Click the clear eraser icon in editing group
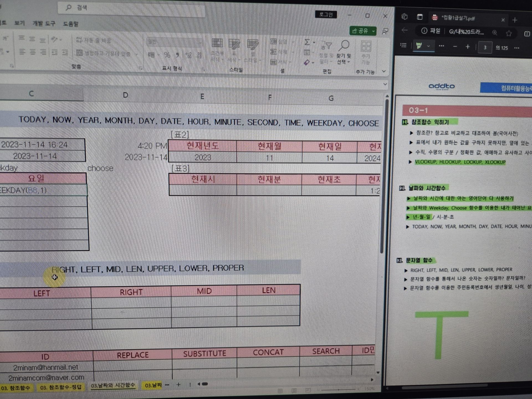The height and width of the screenshot is (399, 532). click(307, 63)
